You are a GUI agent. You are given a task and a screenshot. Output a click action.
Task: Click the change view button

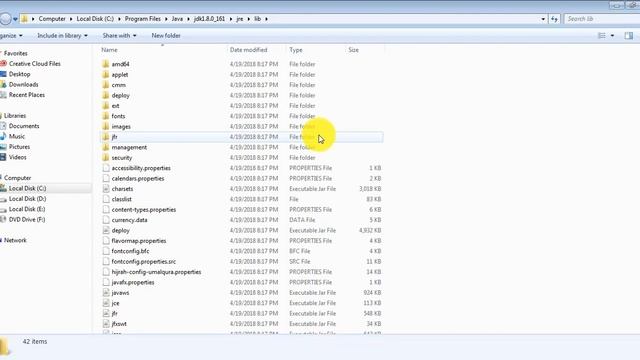tap(602, 36)
